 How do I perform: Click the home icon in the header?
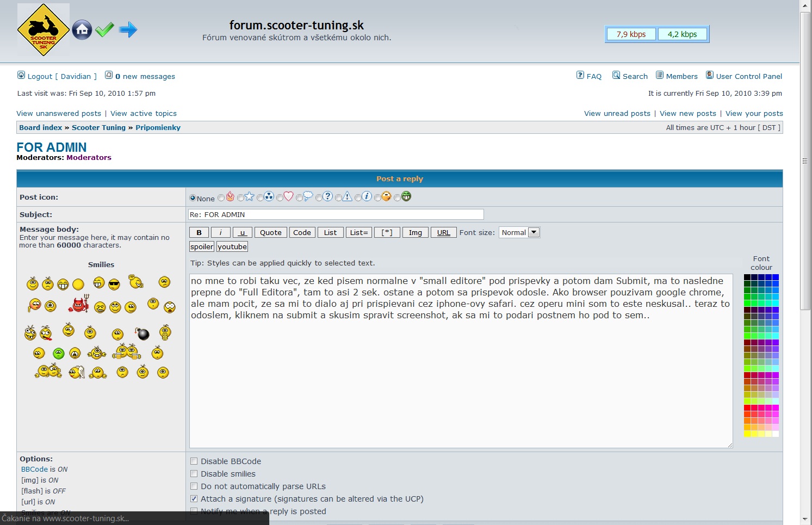82,29
